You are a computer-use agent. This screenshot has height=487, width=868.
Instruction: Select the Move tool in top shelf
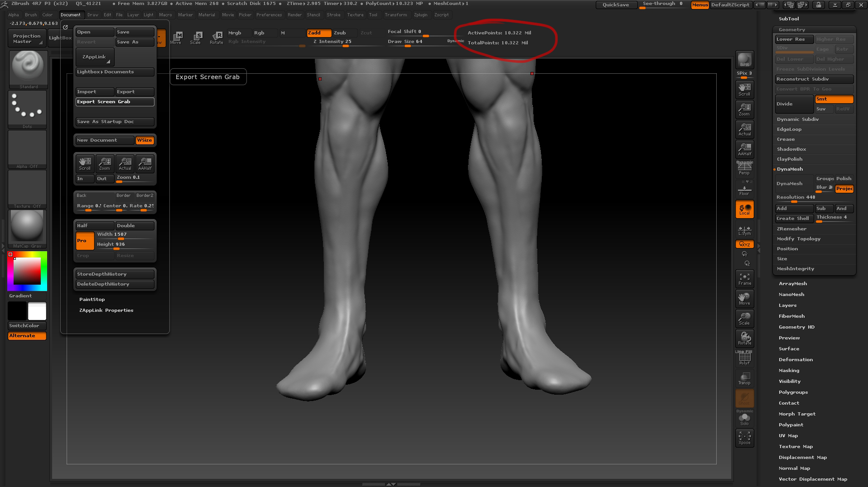tap(176, 38)
